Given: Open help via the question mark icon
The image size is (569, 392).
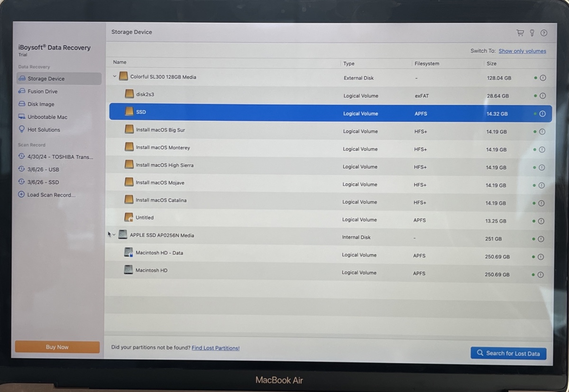Looking at the screenshot, I should click(x=543, y=33).
